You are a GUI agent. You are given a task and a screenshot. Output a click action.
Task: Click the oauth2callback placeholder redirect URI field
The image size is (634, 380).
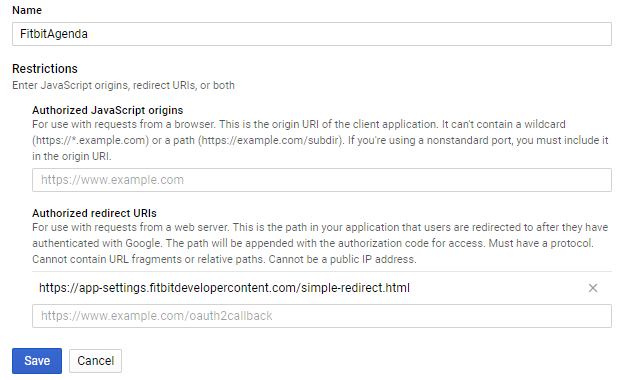coord(322,316)
